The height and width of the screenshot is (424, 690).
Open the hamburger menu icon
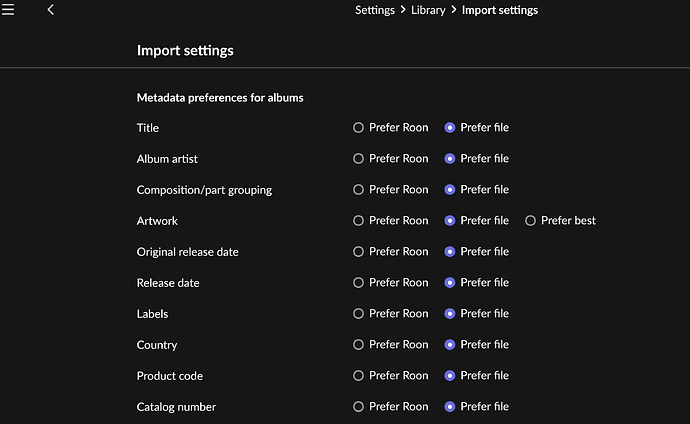click(x=8, y=10)
